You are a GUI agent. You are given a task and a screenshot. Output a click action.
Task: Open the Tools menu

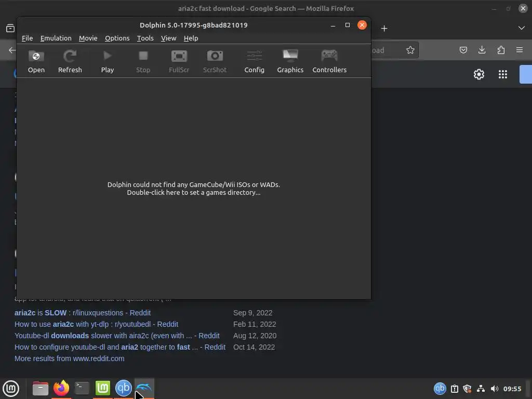[145, 38]
